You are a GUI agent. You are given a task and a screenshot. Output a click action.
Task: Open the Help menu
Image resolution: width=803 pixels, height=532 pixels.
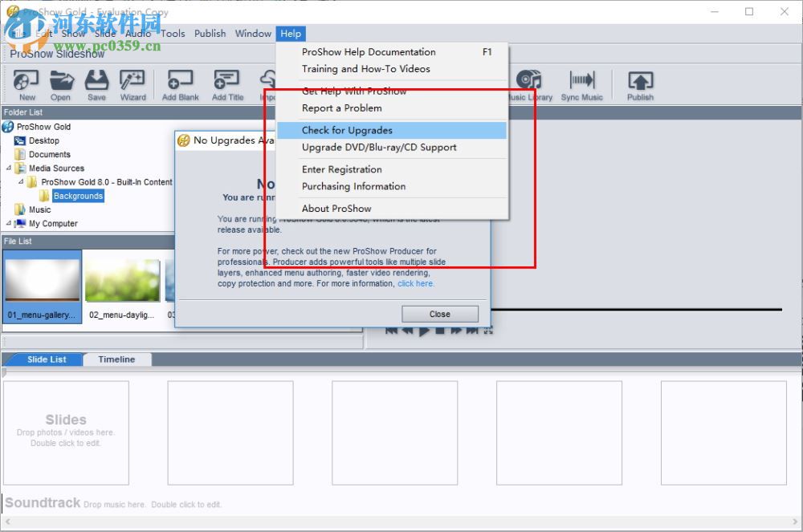291,34
